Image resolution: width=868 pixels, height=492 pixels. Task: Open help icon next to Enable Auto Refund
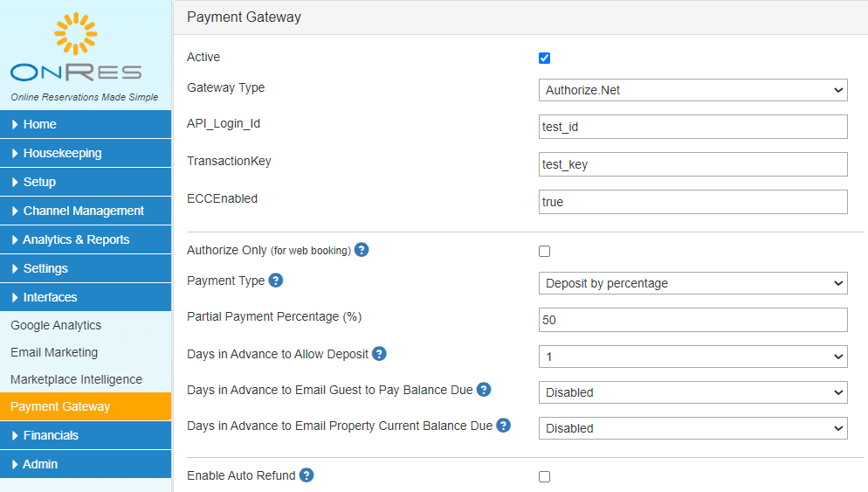point(307,475)
